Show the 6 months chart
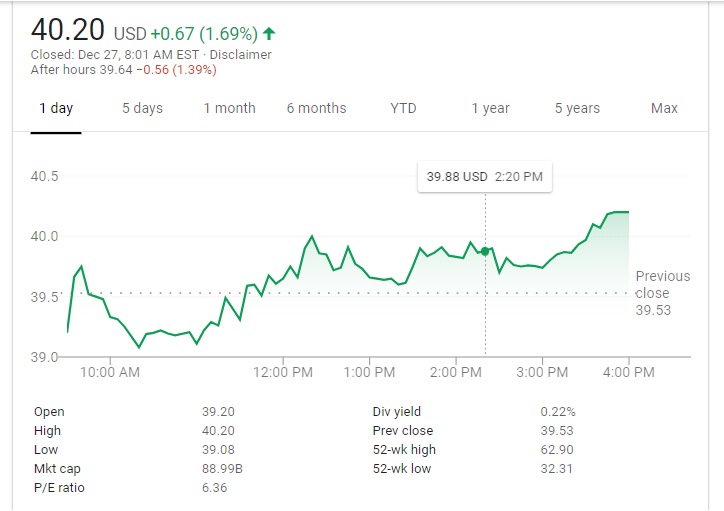This screenshot has height=511, width=724. click(316, 108)
